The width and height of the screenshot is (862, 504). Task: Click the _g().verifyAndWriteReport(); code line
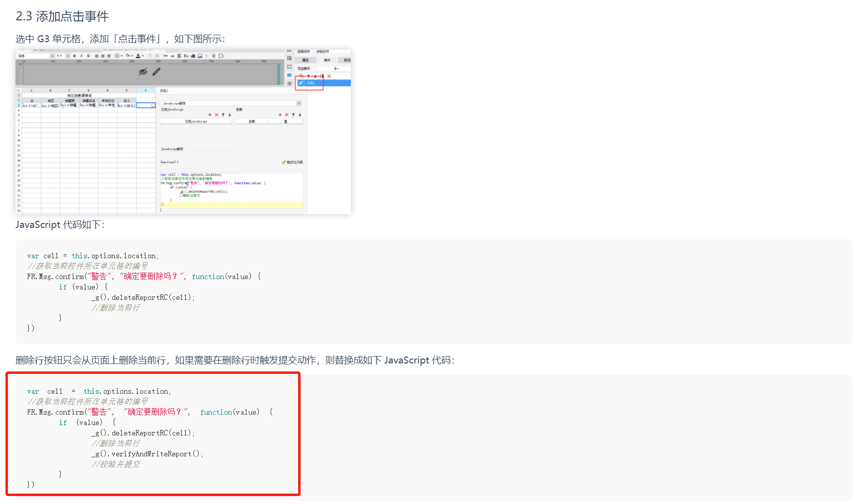[x=147, y=454]
